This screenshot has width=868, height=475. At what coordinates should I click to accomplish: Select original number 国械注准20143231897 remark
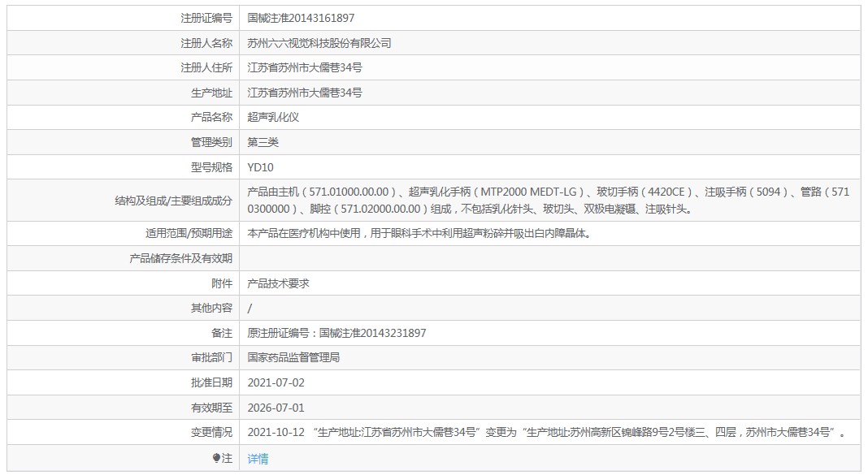pos(336,333)
